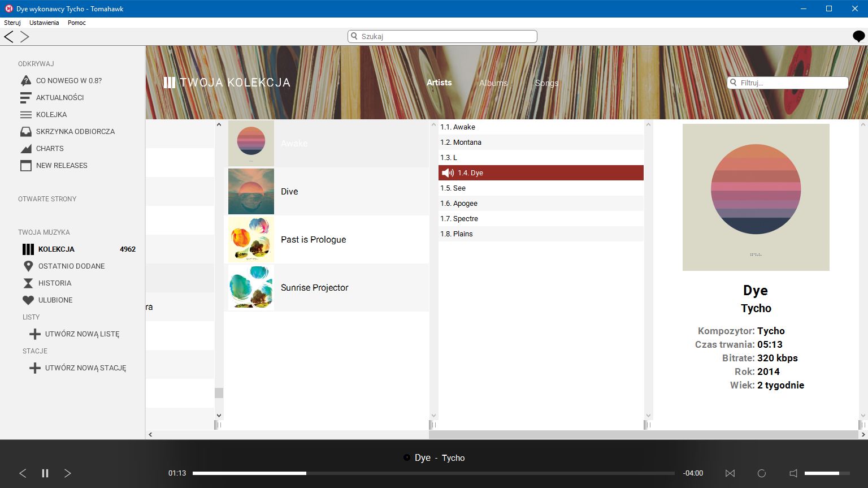Switch to the Albums tab
The width and height of the screenshot is (868, 488).
tap(493, 83)
